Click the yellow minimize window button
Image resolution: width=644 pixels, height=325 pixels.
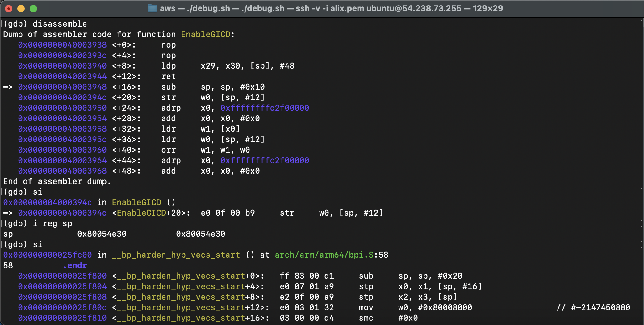[x=21, y=9]
